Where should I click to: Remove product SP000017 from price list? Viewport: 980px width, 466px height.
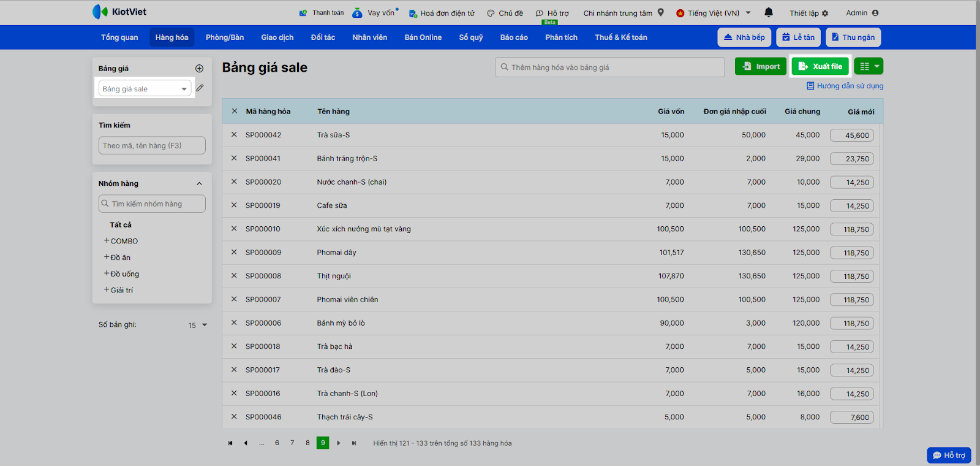pyautogui.click(x=234, y=370)
